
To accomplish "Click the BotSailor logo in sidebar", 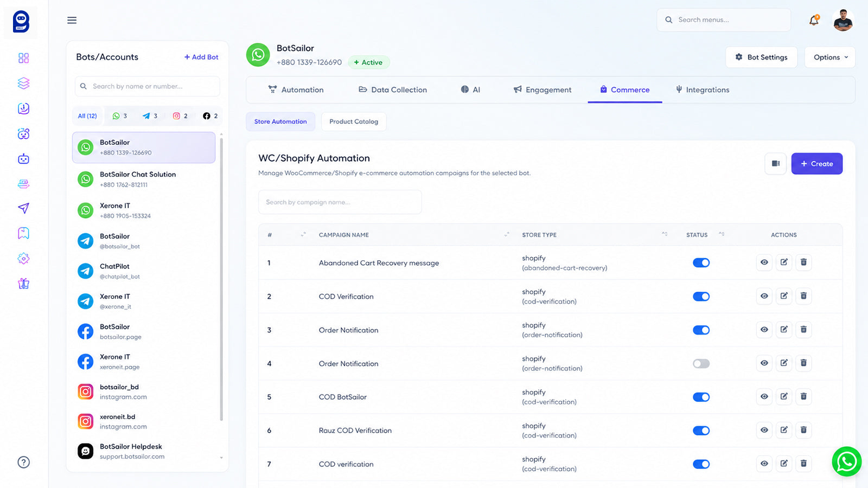I will tap(21, 22).
